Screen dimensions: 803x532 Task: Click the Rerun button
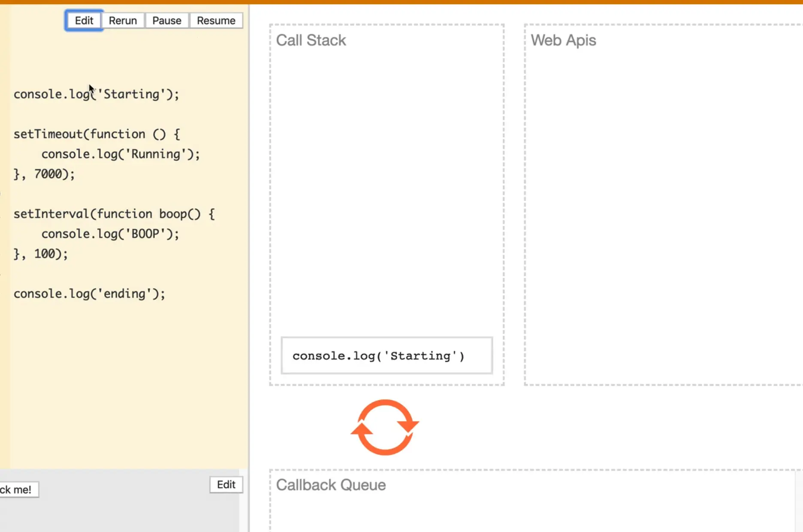[123, 21]
